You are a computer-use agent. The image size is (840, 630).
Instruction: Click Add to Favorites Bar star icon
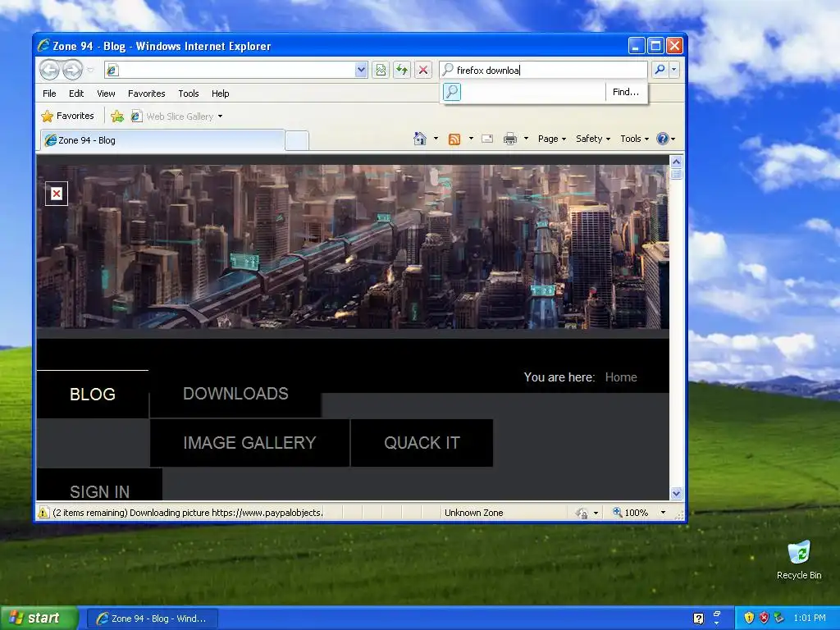(x=116, y=116)
